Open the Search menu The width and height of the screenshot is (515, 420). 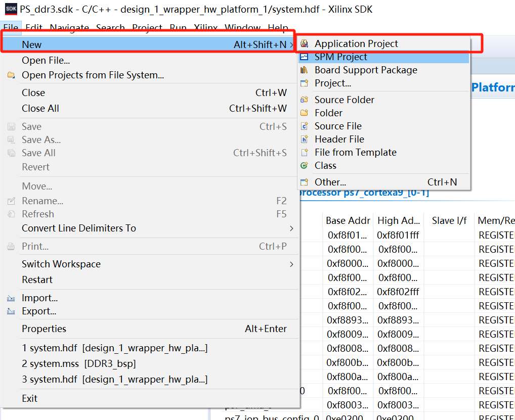tap(110, 28)
